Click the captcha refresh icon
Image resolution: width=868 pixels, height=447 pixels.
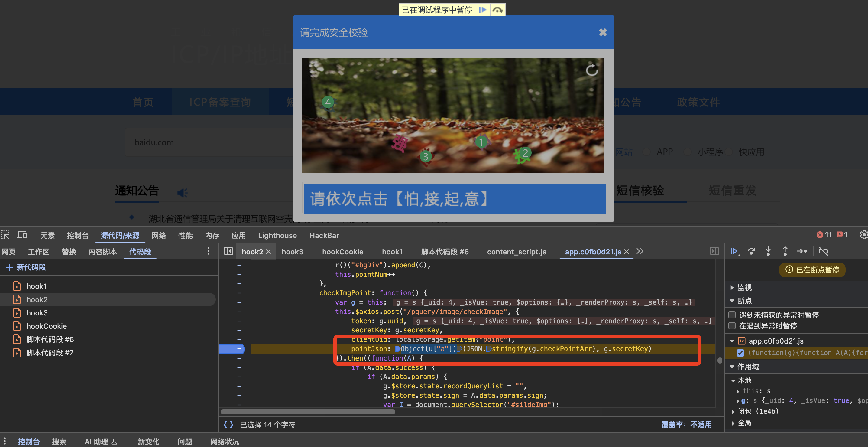coord(592,70)
